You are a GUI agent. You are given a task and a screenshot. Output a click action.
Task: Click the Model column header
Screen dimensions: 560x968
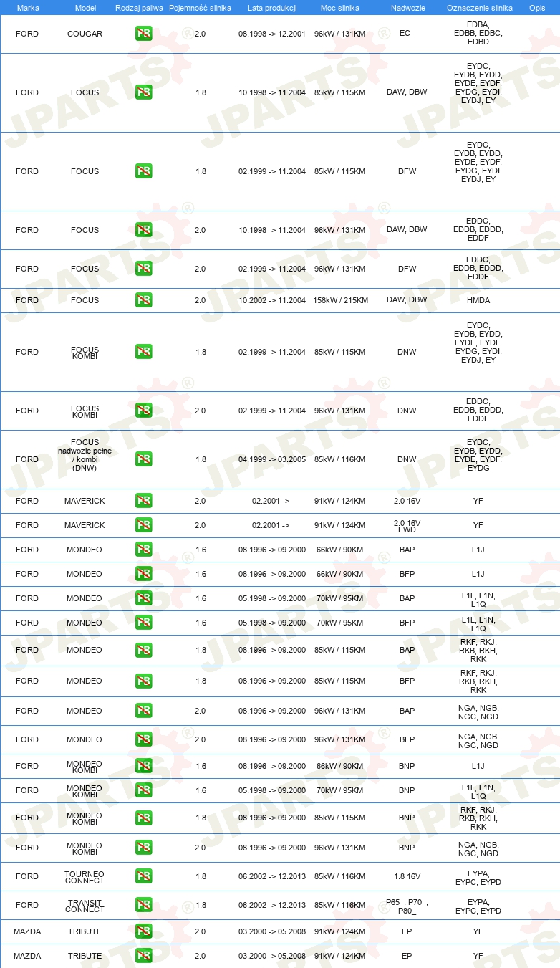[85, 7]
